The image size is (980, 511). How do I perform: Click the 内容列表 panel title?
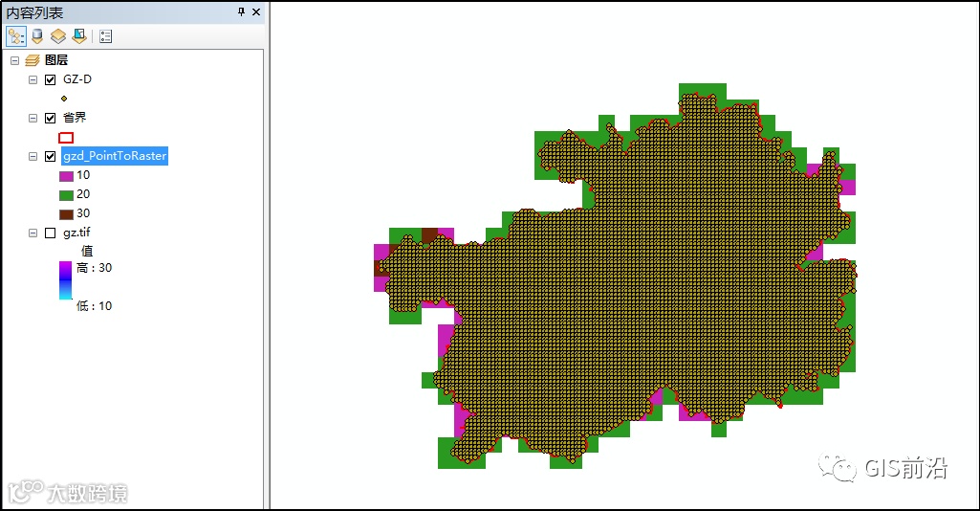click(34, 12)
